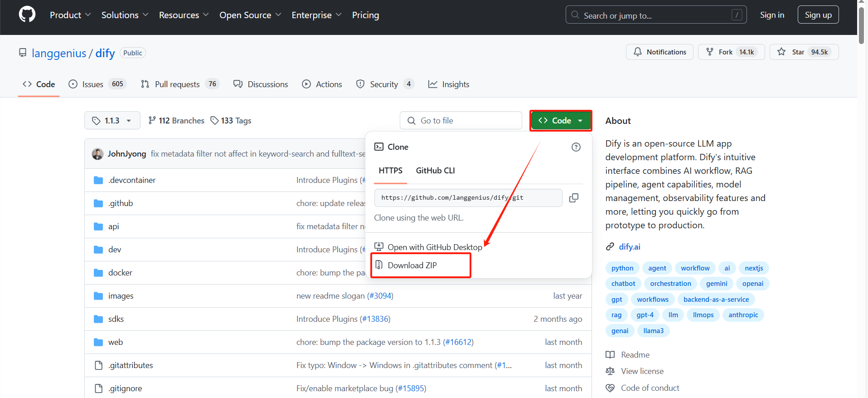Open the Product dropdown menu
The image size is (868, 398).
[70, 15]
